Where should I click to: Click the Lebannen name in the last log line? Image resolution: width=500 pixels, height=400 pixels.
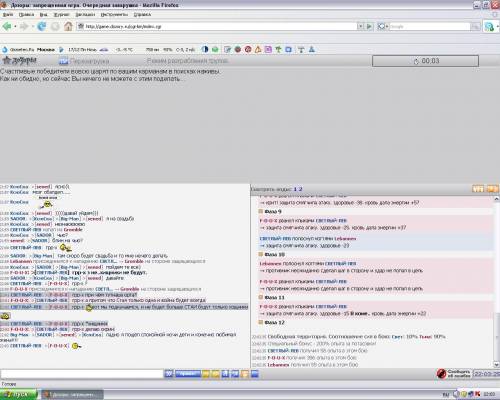(x=278, y=365)
